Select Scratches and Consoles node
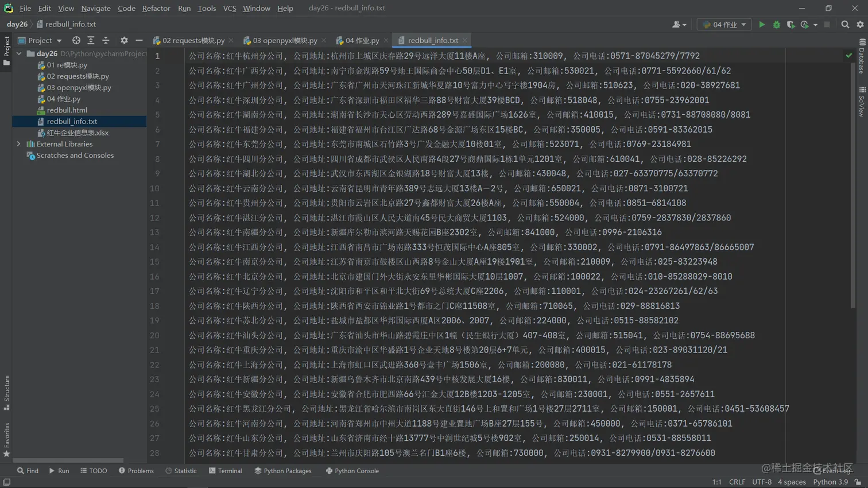This screenshot has height=488, width=868. coord(70,156)
